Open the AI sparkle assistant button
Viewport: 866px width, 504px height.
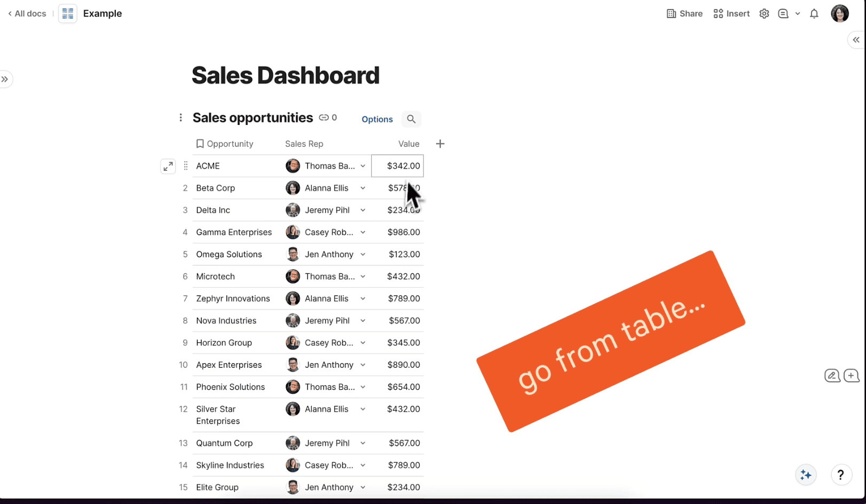[x=806, y=475]
